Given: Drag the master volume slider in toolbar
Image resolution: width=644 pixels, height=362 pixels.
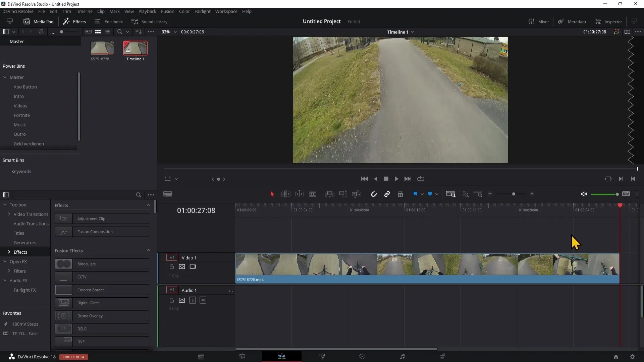Looking at the screenshot, I should (x=616, y=194).
